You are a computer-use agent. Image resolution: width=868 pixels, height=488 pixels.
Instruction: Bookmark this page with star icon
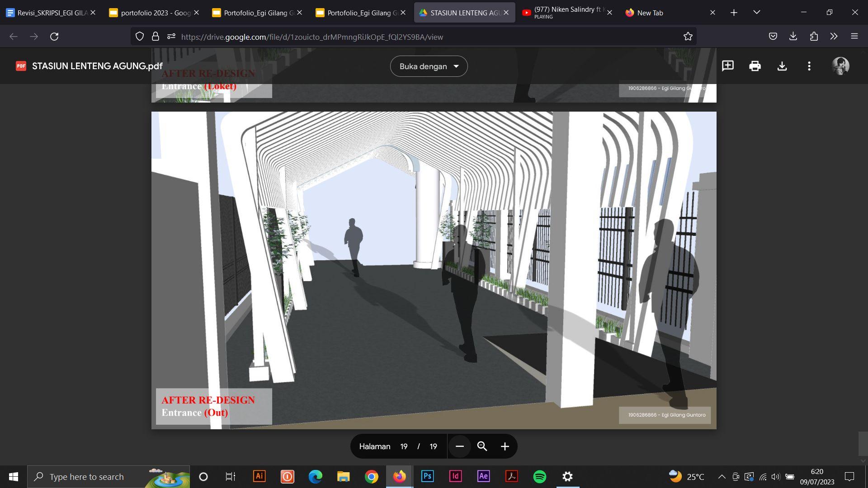(688, 37)
